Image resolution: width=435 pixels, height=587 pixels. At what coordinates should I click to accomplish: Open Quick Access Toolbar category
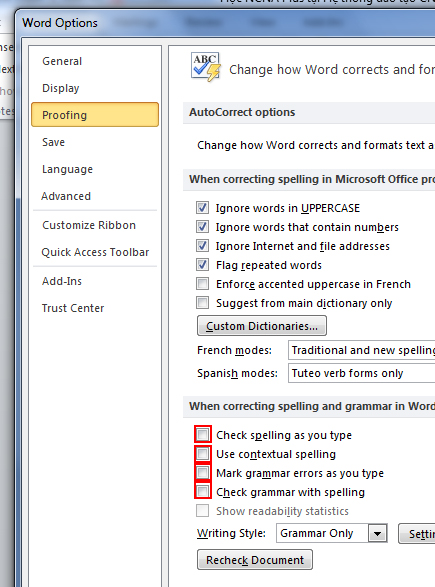click(x=95, y=252)
